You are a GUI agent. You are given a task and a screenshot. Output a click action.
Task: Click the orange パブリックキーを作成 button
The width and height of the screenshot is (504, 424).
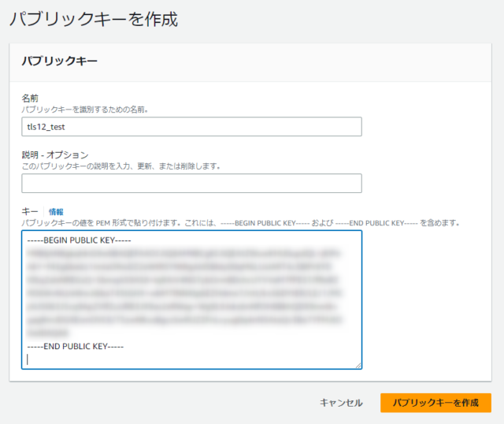(x=435, y=403)
